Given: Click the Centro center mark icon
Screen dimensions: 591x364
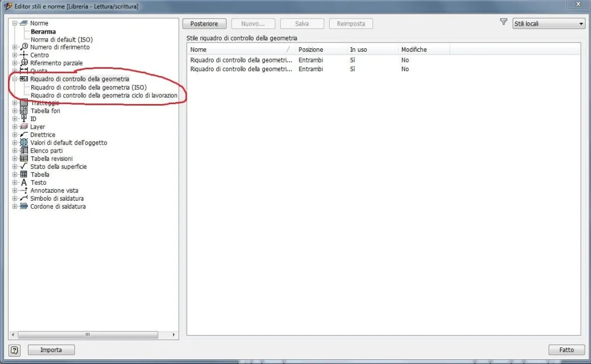Looking at the screenshot, I should pos(24,55).
